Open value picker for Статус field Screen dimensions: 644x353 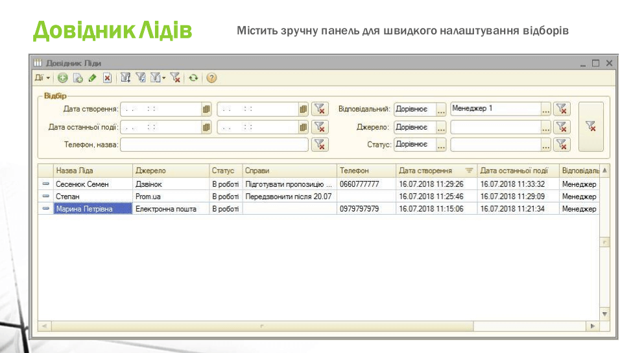pyautogui.click(x=546, y=145)
